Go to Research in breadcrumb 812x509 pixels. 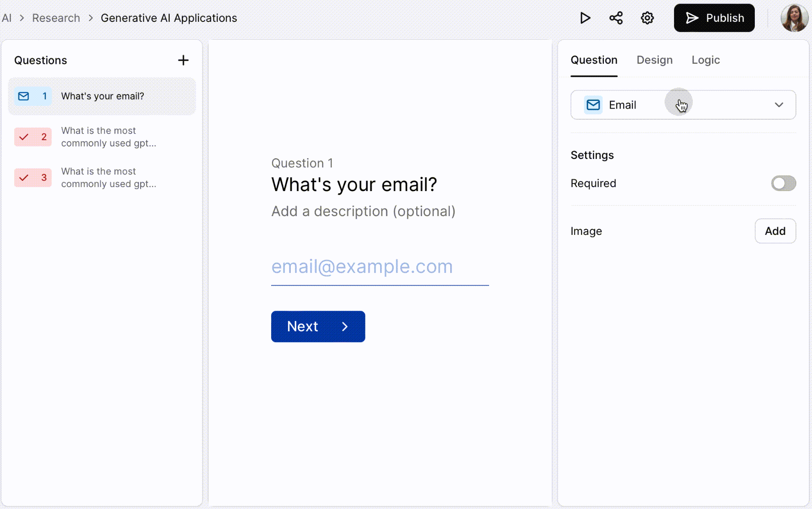56,18
